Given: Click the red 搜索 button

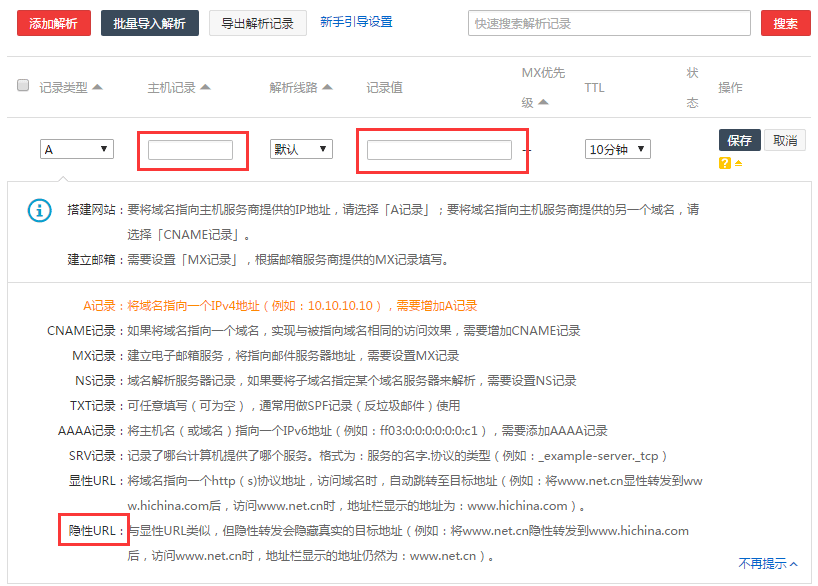Looking at the screenshot, I should [x=785, y=23].
